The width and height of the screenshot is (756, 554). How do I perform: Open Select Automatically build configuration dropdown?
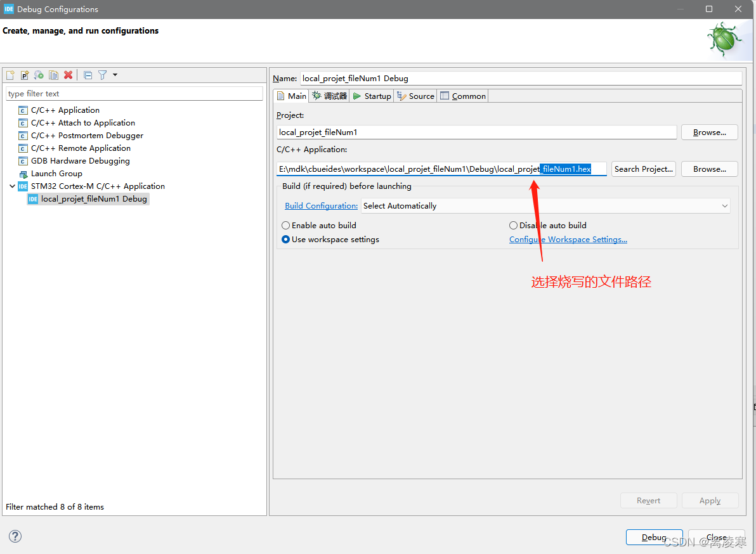tap(545, 206)
